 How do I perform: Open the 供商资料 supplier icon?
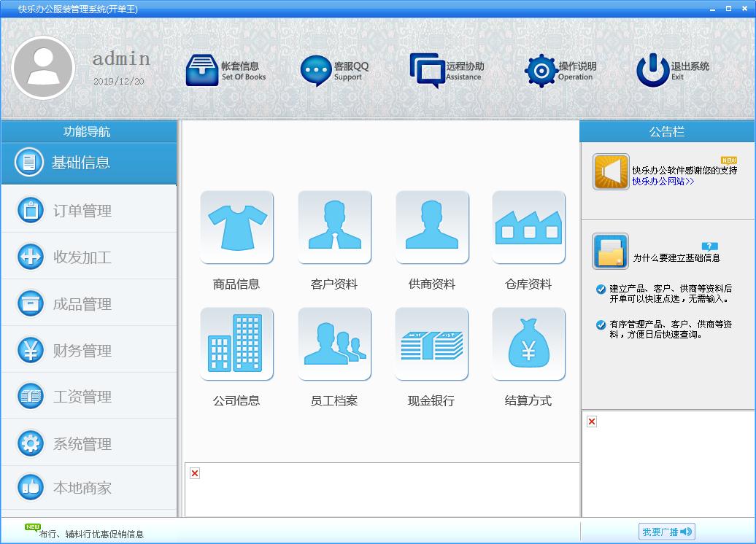(432, 227)
